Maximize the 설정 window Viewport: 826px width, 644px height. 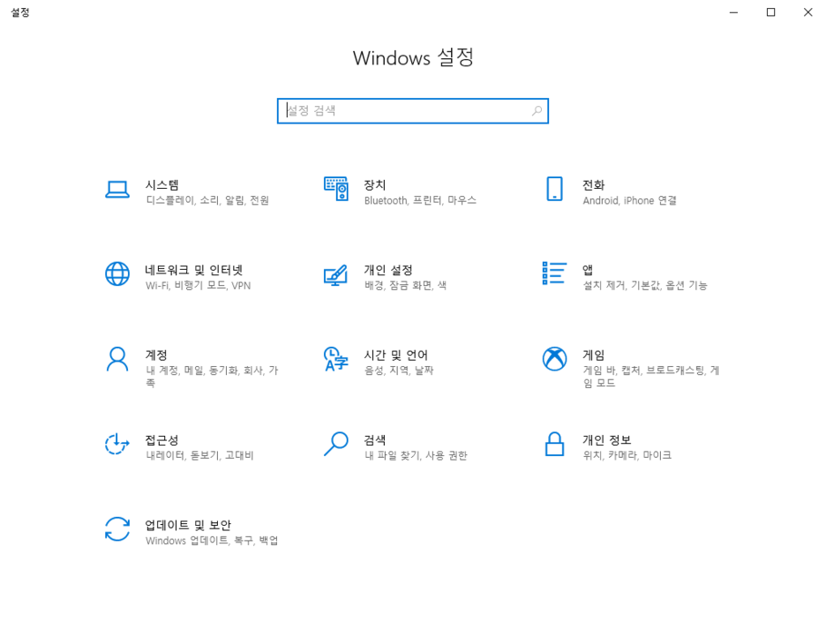tap(770, 12)
